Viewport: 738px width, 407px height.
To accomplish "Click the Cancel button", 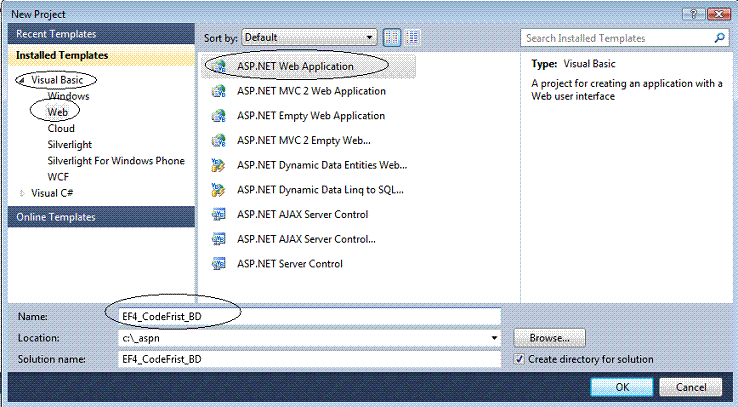I will (x=690, y=387).
